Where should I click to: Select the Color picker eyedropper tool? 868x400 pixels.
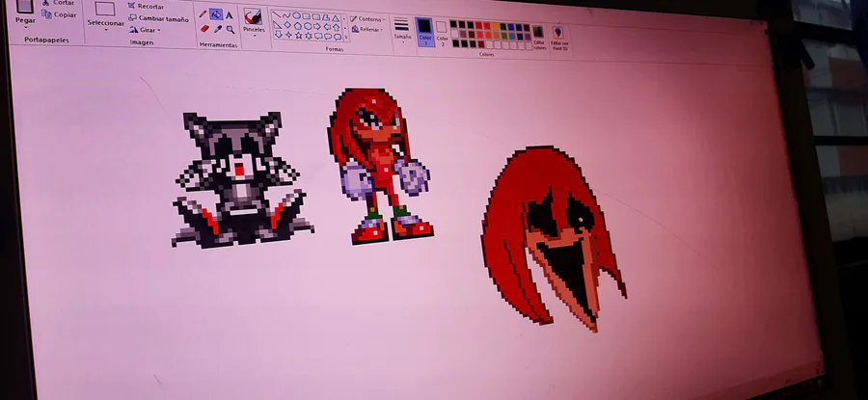click(x=218, y=29)
